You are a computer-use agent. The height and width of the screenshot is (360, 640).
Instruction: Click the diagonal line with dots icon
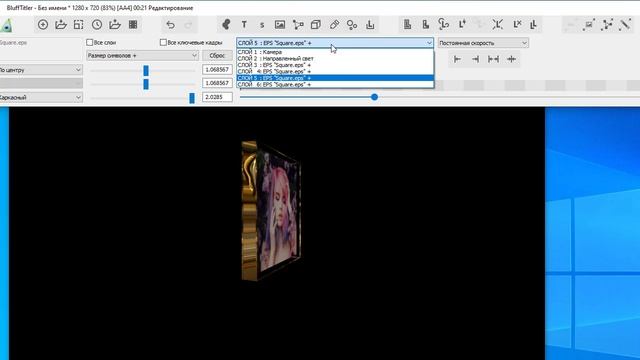pyautogui.click(x=625, y=24)
